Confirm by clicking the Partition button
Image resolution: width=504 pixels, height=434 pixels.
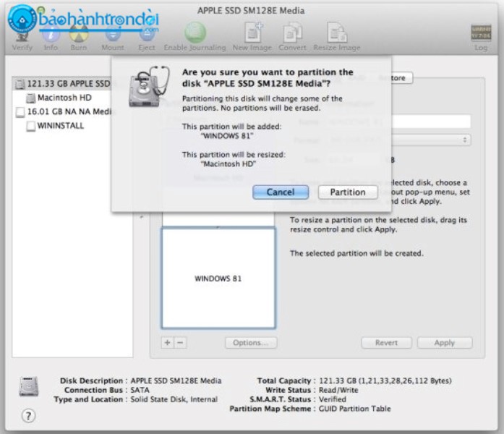point(348,192)
